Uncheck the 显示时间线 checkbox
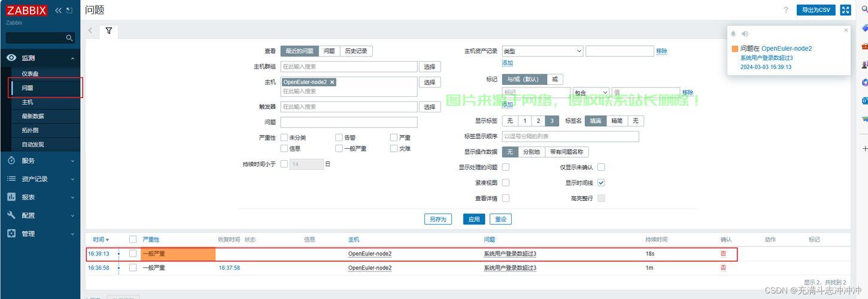 click(x=601, y=182)
